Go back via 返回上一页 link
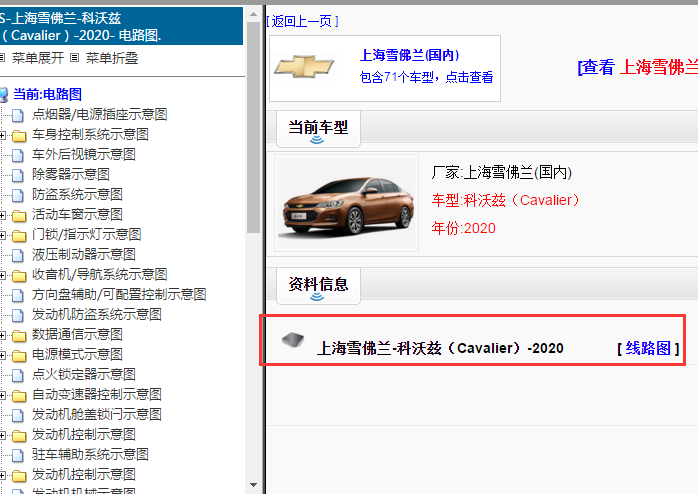Image resolution: width=698 pixels, height=494 pixels. pos(302,21)
